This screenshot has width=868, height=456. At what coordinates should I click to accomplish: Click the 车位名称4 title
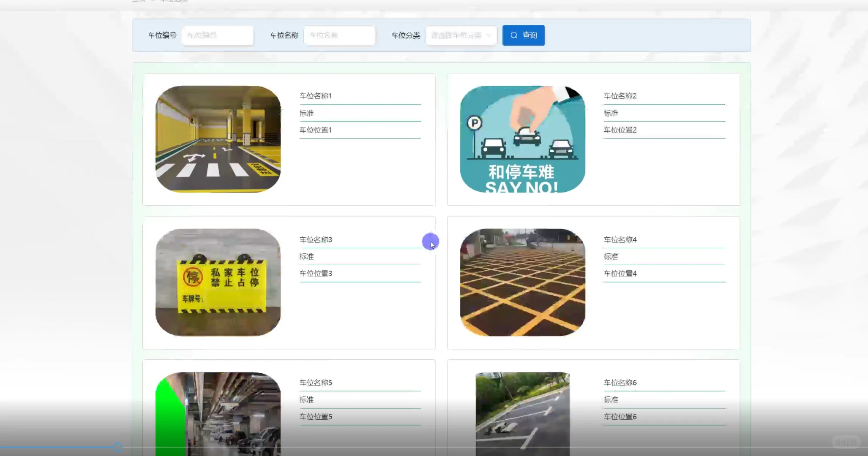coord(620,239)
